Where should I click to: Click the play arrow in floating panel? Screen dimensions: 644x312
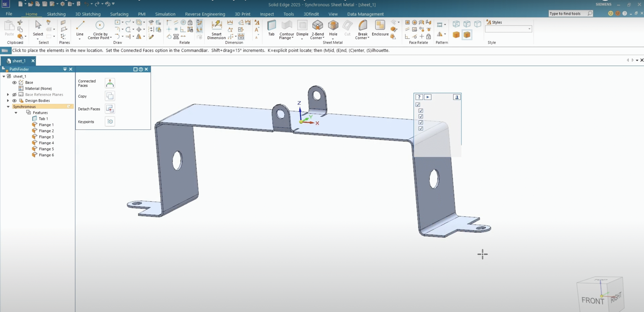pos(428,97)
